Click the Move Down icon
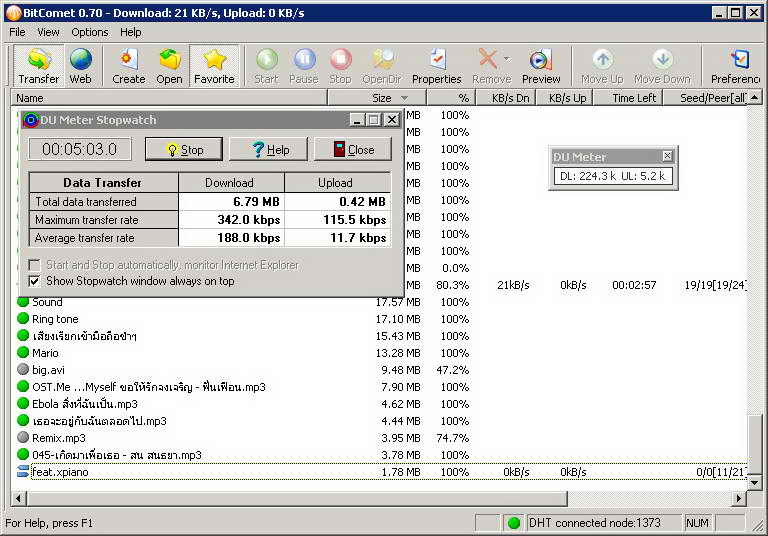This screenshot has width=768, height=536. 662,66
